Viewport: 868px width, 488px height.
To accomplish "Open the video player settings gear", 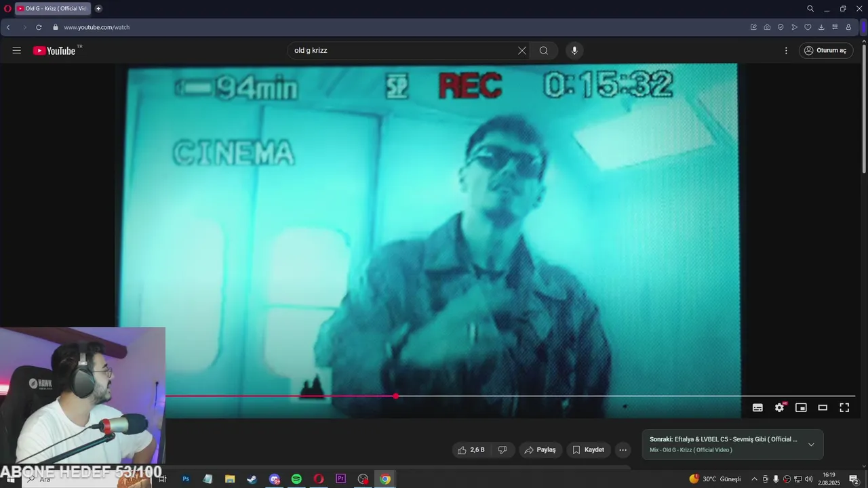I will tap(779, 407).
